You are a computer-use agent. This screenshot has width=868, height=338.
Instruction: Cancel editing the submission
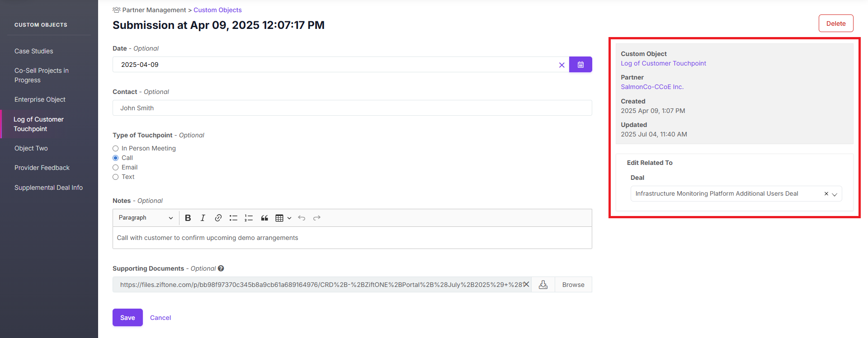tap(160, 318)
